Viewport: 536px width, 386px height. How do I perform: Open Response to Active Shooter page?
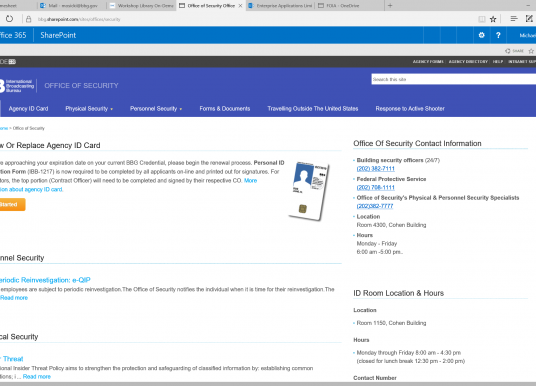(410, 109)
